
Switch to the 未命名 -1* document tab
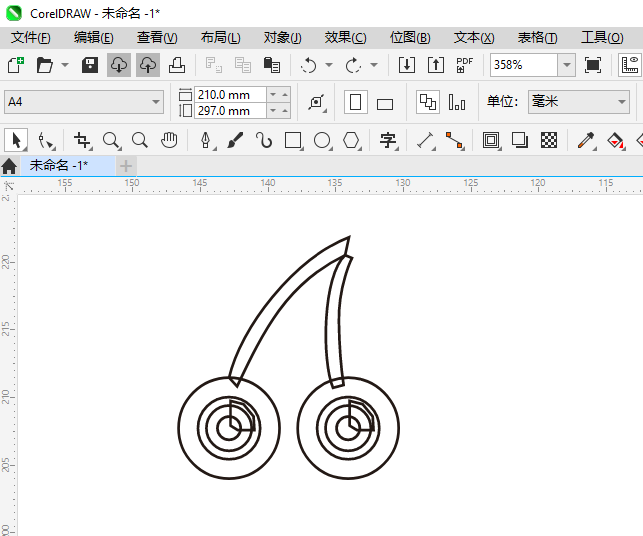pos(58,165)
